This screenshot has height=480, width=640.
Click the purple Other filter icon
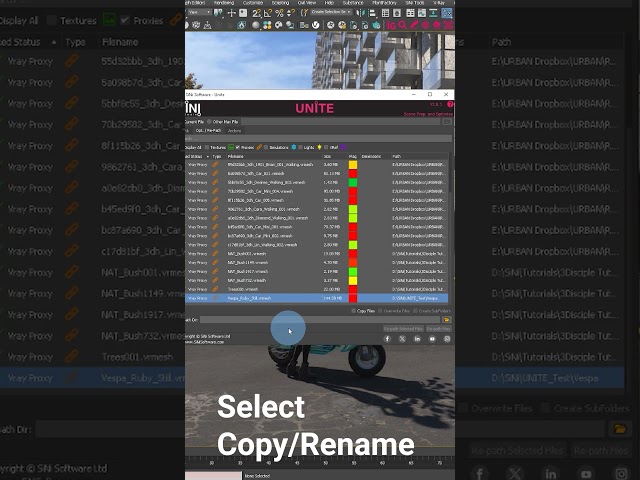(343, 147)
